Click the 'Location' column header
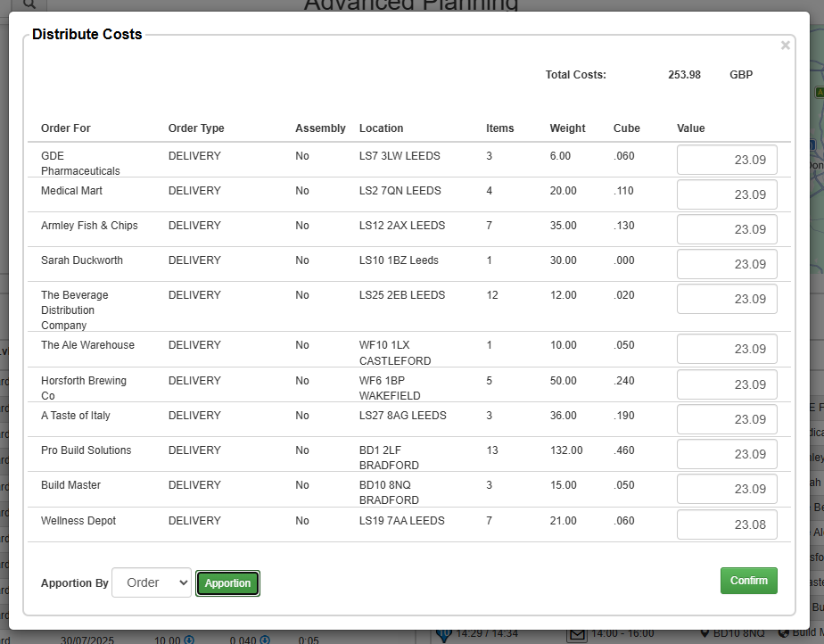This screenshot has width=824, height=644. click(x=381, y=128)
